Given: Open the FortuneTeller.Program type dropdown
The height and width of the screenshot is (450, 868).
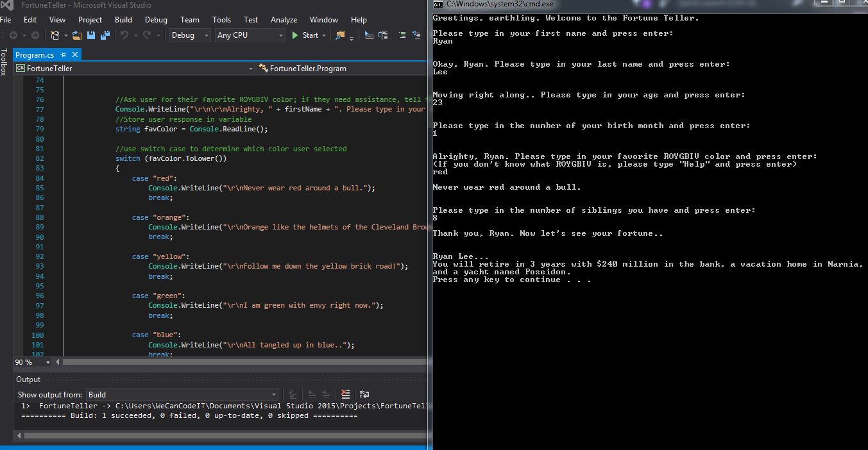Looking at the screenshot, I should [342, 69].
